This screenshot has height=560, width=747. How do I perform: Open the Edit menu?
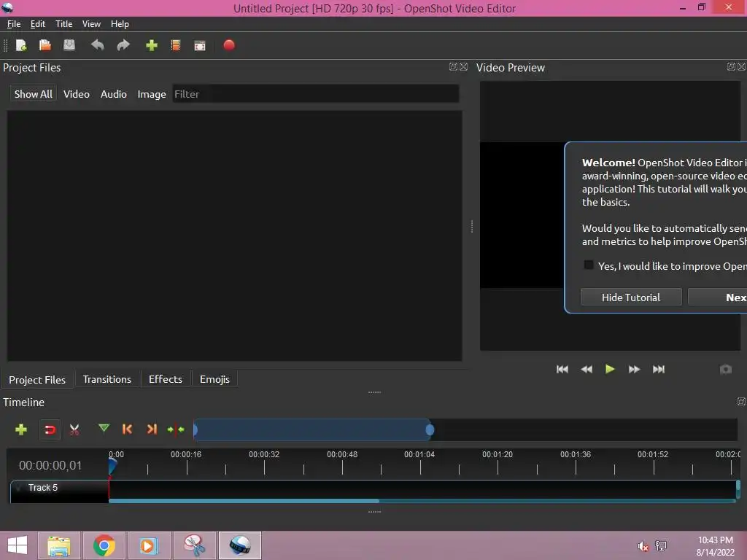click(x=38, y=24)
